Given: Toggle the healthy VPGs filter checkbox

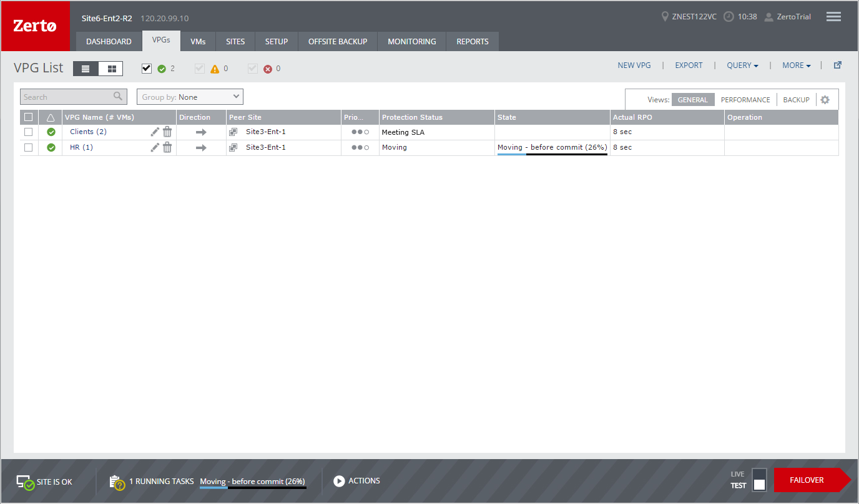Looking at the screenshot, I should point(147,69).
